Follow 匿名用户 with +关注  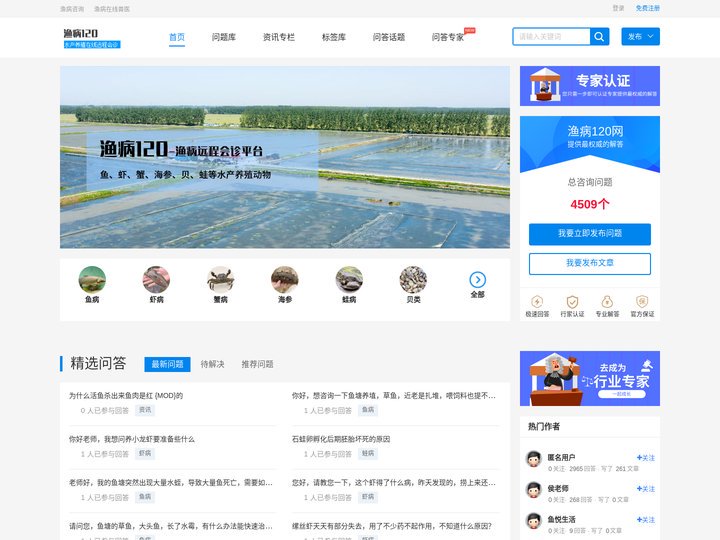pyautogui.click(x=646, y=458)
